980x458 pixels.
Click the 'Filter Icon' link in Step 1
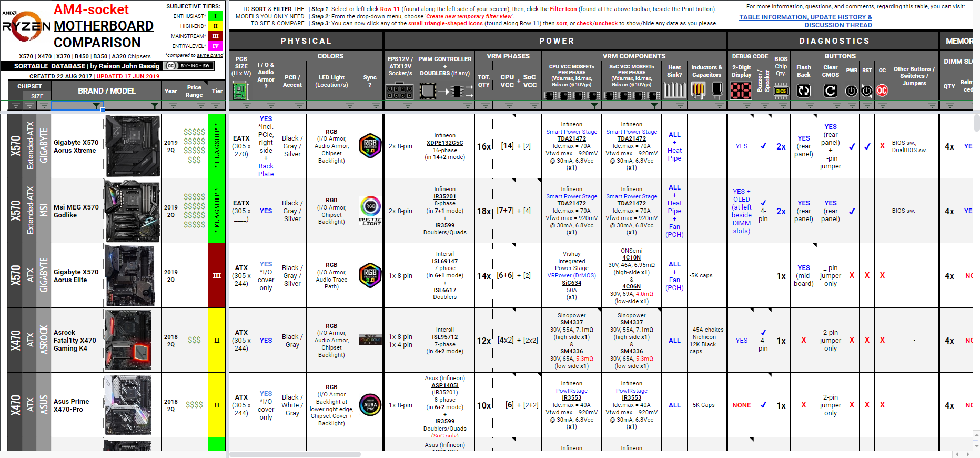pyautogui.click(x=563, y=9)
